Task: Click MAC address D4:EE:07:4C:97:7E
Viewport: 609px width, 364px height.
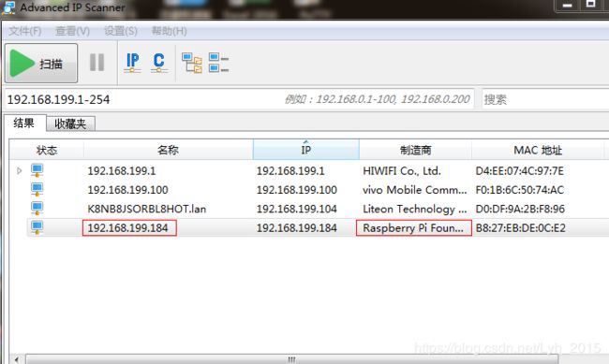Action: (x=520, y=170)
